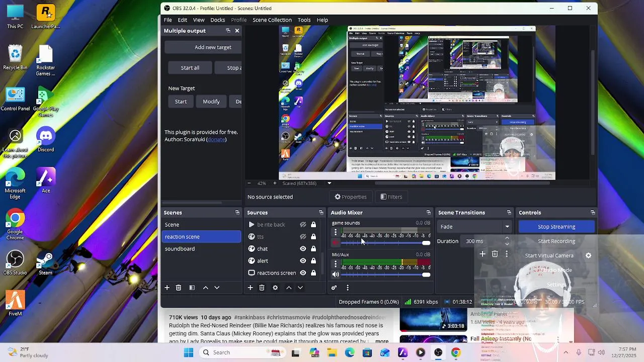
Task: Zoom in preview with plus icon
Action: tap(274, 184)
